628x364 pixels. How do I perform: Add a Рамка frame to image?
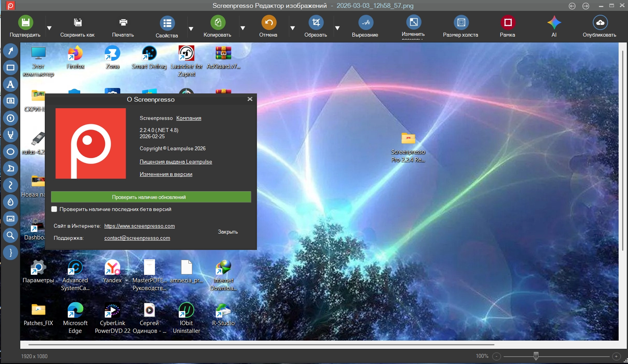click(x=508, y=23)
